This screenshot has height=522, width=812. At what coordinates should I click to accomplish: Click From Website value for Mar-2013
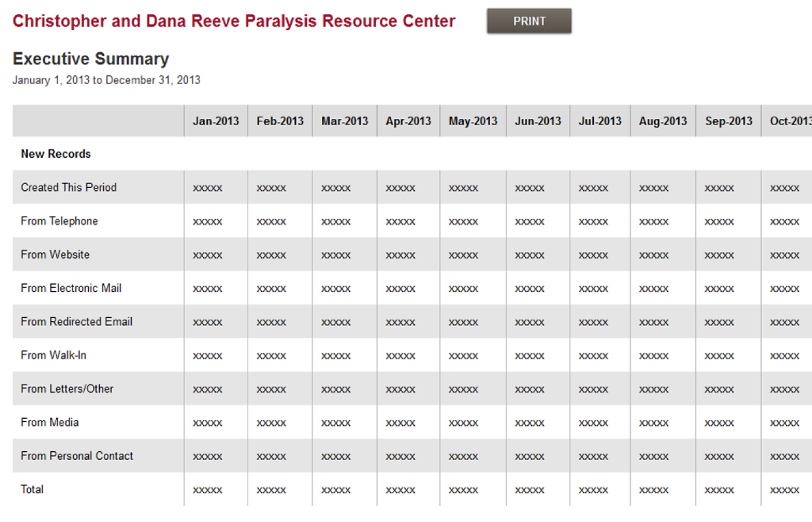point(336,255)
